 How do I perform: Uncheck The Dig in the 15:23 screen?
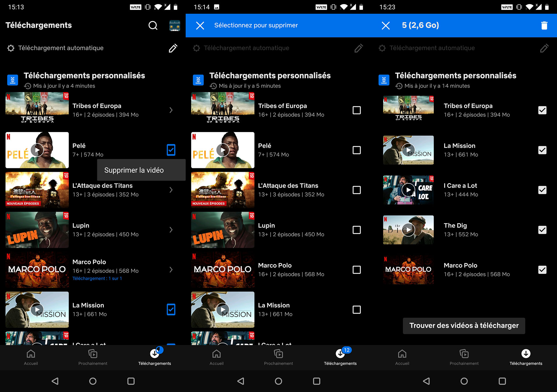pos(542,230)
